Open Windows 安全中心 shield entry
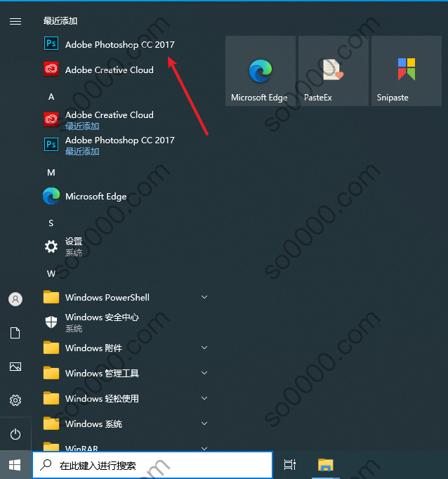This screenshot has width=448, height=479. [x=125, y=322]
